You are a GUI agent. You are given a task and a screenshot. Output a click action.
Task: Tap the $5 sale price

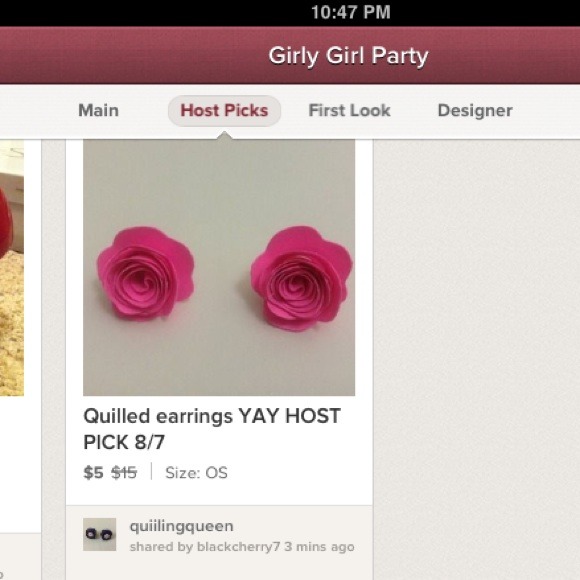point(93,473)
